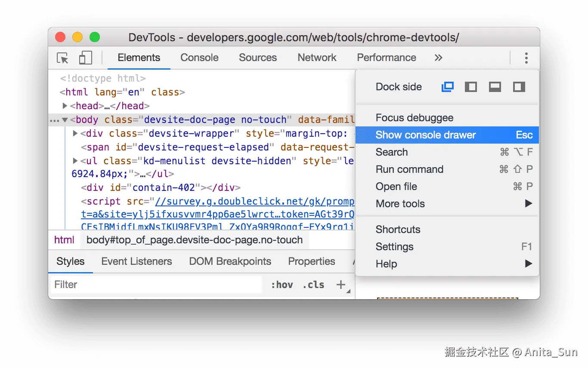The width and height of the screenshot is (588, 368).
Task: Activate the inspect element picker icon
Action: point(63,58)
